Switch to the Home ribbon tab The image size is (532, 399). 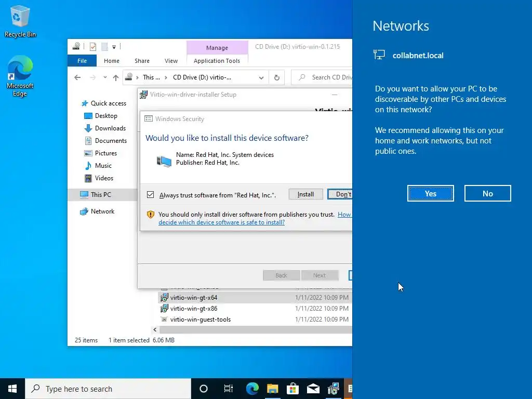point(112,61)
